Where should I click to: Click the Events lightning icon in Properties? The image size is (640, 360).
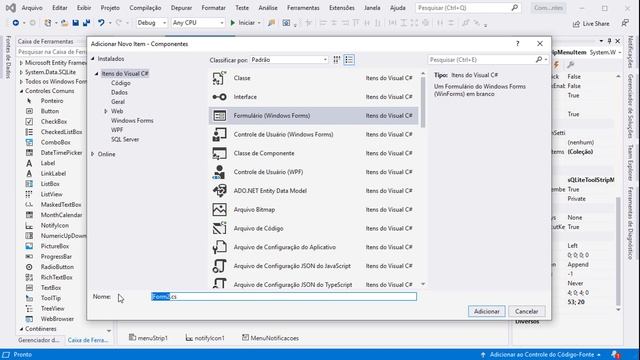point(556,64)
